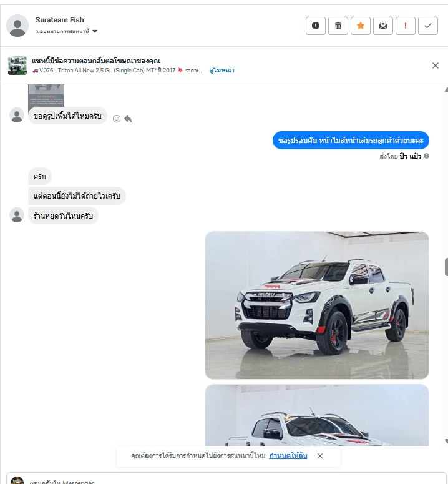The height and width of the screenshot is (484, 448).
Task: React to the message with the smiley icon
Action: [117, 119]
